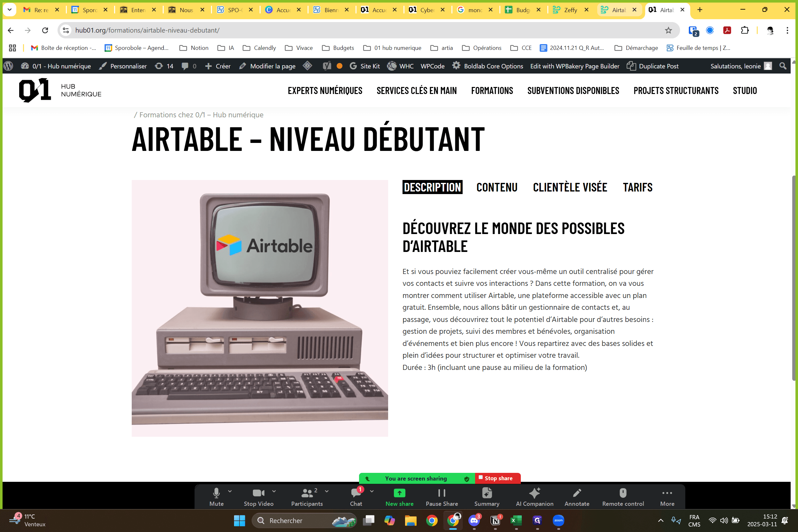Open the Budgets bookmark folder
This screenshot has height=532, width=798.
(x=338, y=48)
